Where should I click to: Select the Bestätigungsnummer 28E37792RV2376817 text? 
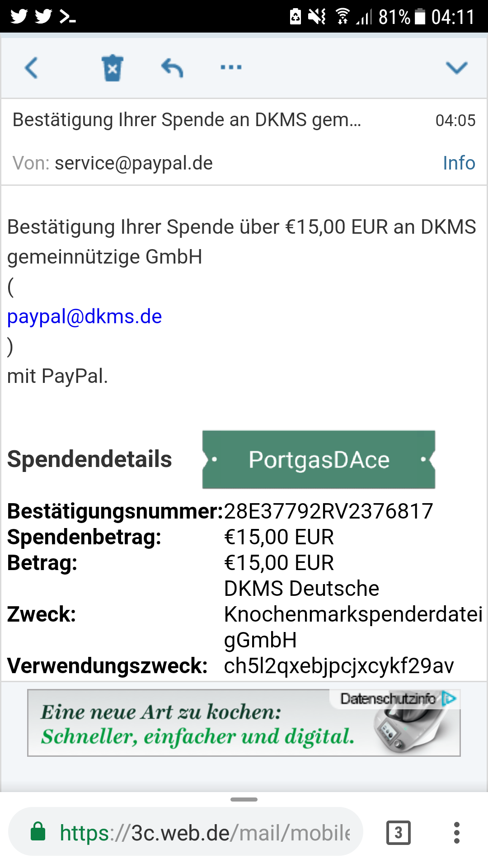tap(328, 511)
